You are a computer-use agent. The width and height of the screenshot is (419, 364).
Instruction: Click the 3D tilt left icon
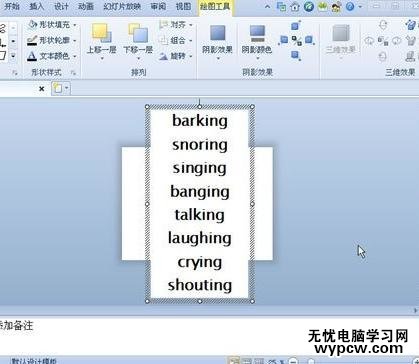pyautogui.click(x=369, y=41)
